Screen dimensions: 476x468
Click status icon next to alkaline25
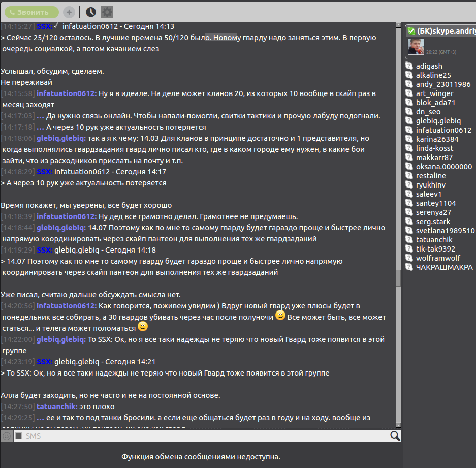[409, 75]
